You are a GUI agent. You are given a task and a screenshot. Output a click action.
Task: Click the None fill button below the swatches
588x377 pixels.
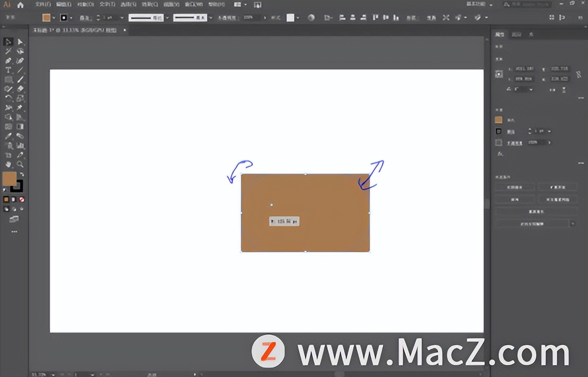(21, 199)
